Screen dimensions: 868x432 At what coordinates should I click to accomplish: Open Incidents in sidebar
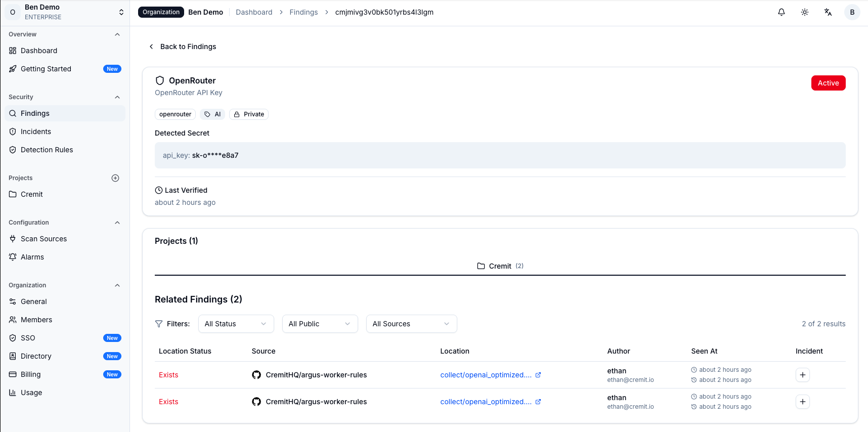(65, 132)
